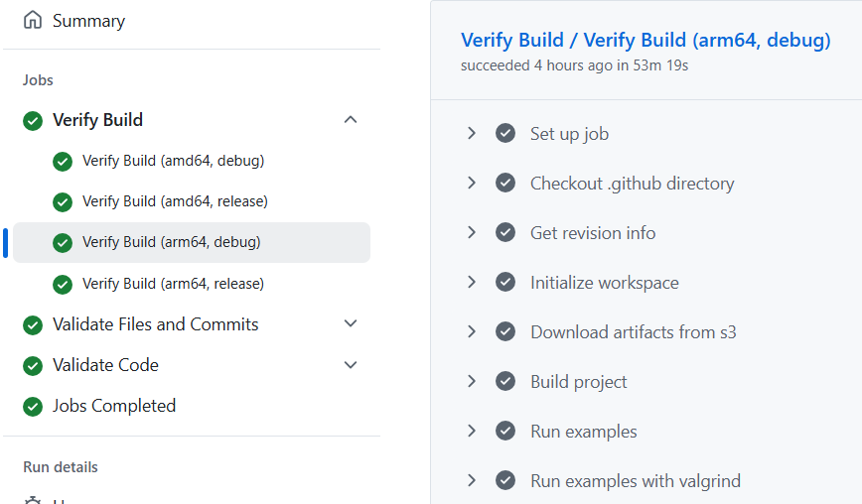This screenshot has height=504, width=862.
Task: Collapse the Verify Build job group
Action: point(350,120)
